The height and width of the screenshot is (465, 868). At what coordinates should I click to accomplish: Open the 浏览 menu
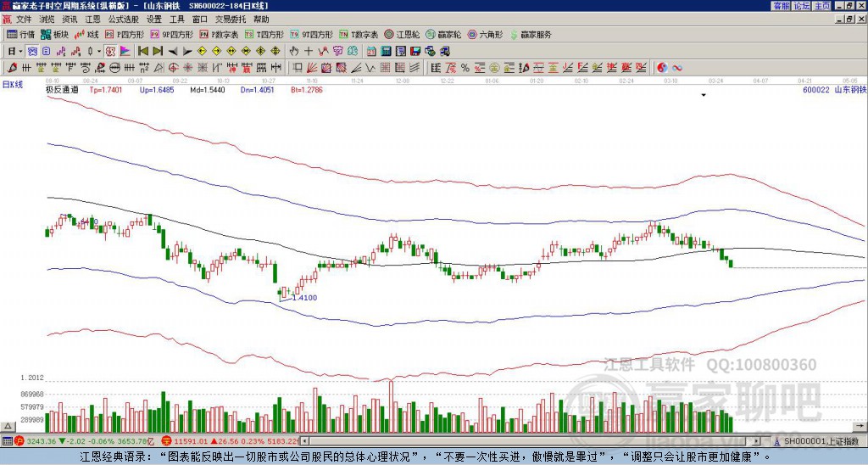(47, 20)
